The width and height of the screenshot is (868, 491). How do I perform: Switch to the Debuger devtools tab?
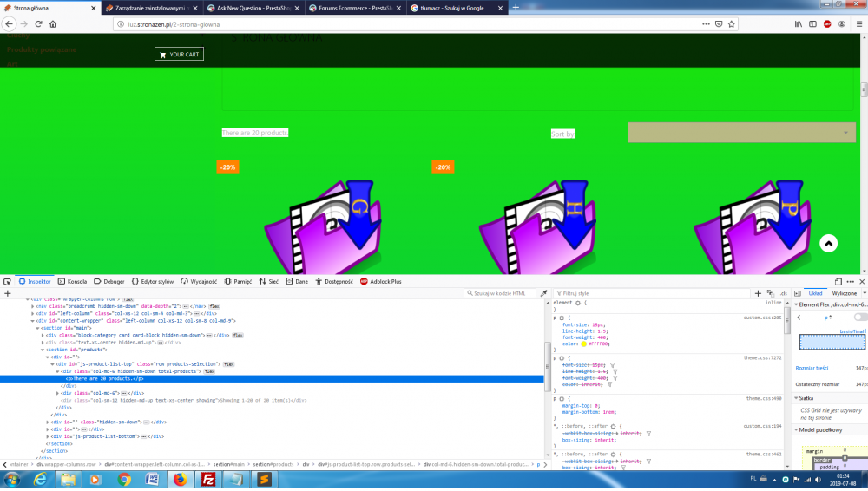point(109,281)
